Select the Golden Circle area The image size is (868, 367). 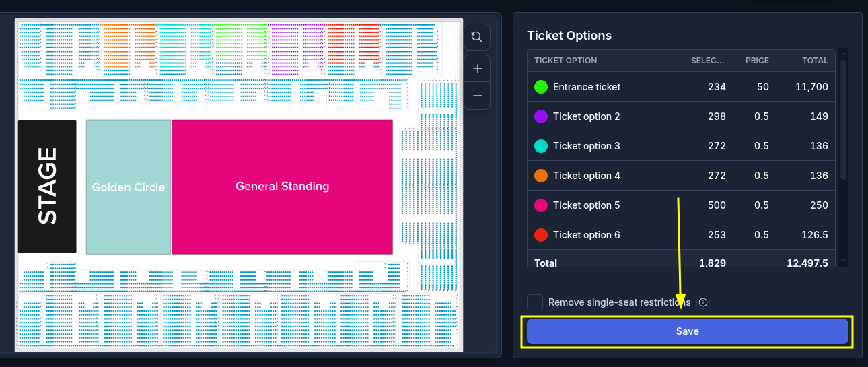tap(129, 187)
